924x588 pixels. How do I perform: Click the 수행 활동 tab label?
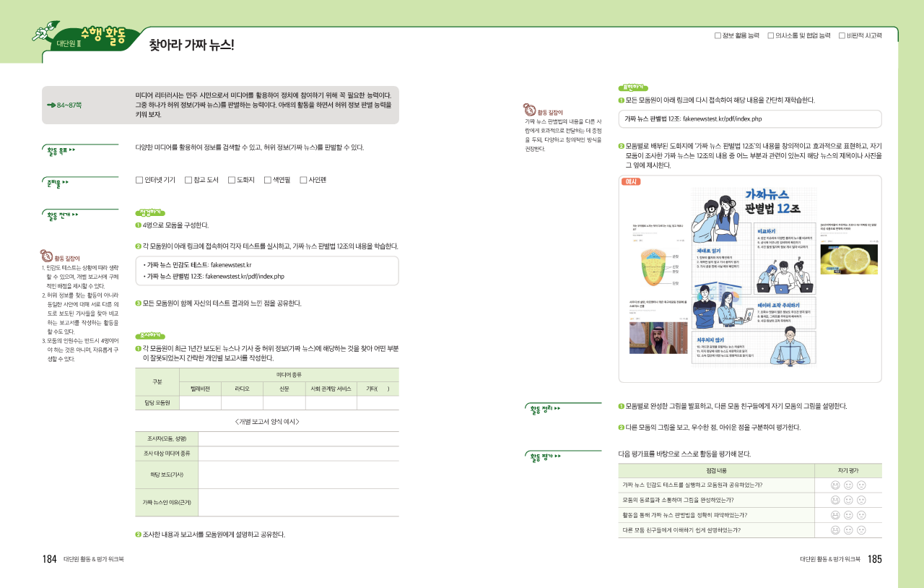click(103, 33)
